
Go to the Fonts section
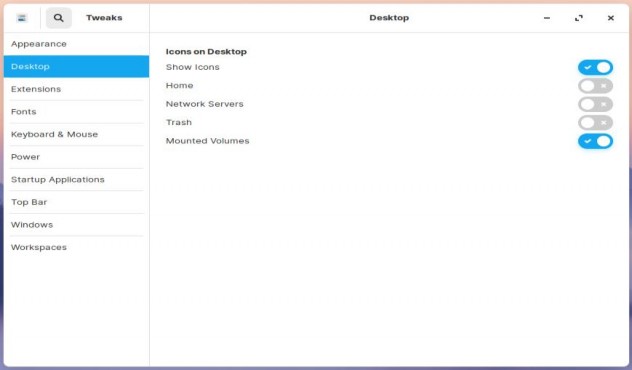tap(77, 112)
